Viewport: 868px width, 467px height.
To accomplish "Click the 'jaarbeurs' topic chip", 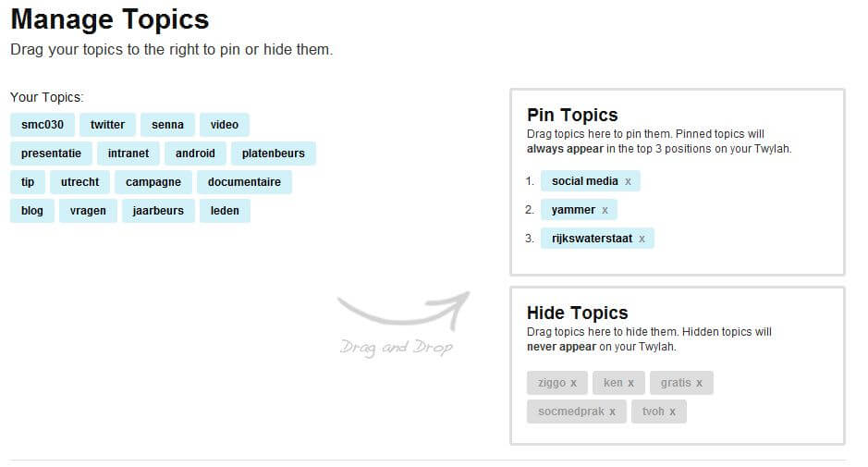I will (158, 211).
